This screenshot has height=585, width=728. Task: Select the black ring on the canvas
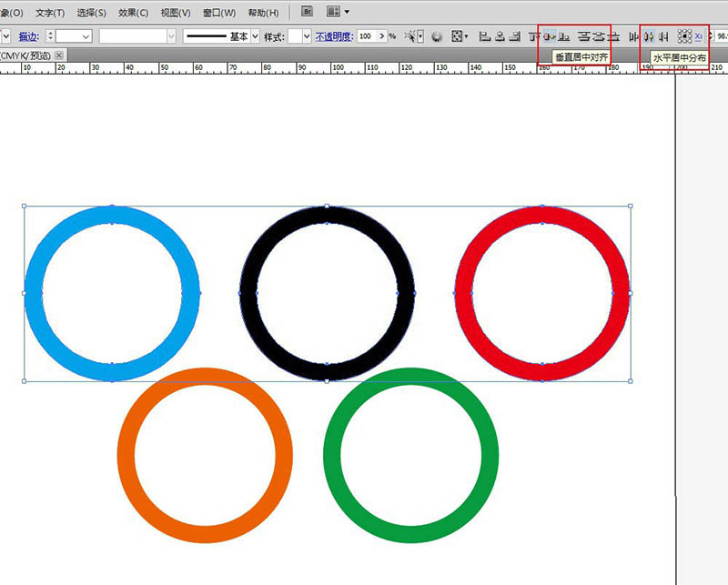248,293
